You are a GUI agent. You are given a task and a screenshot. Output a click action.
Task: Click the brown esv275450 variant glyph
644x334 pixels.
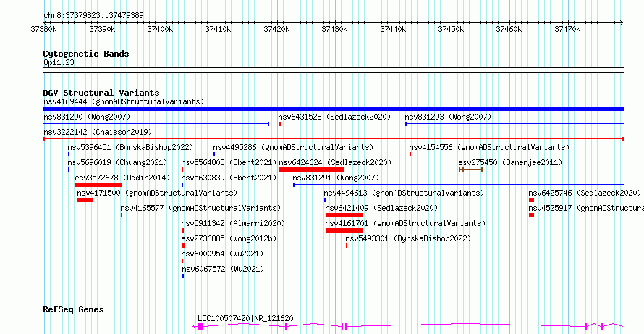(x=470, y=170)
